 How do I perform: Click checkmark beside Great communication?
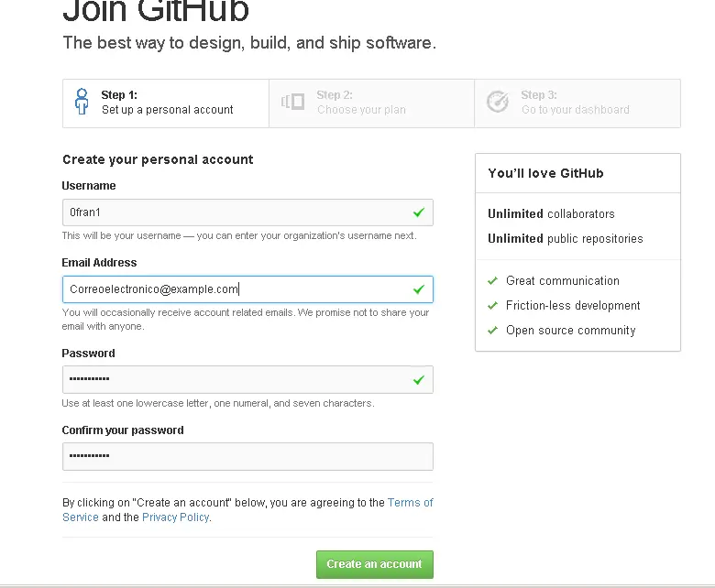492,281
